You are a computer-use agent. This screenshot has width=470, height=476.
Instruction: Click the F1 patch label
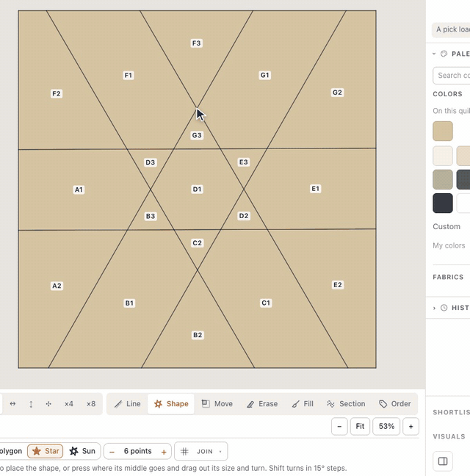coord(129,75)
